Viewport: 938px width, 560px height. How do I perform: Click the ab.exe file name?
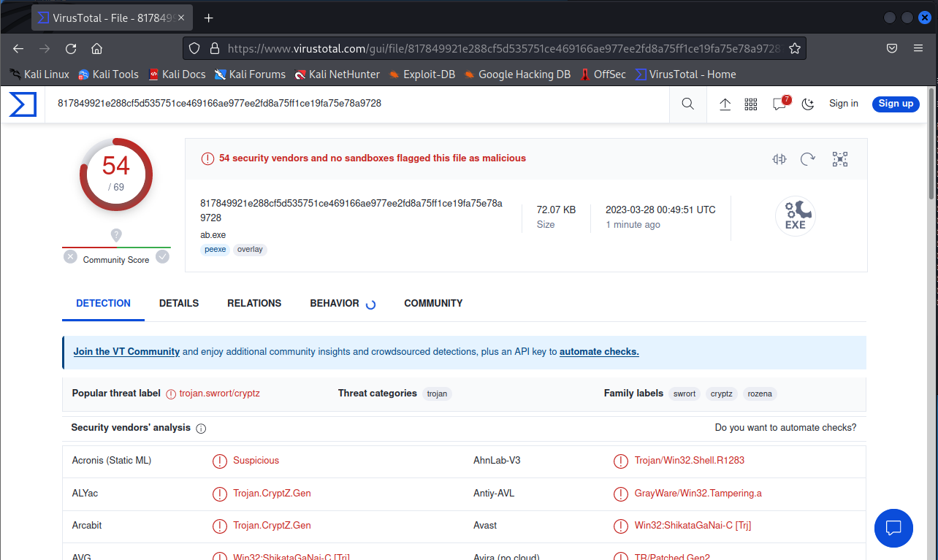pos(213,235)
